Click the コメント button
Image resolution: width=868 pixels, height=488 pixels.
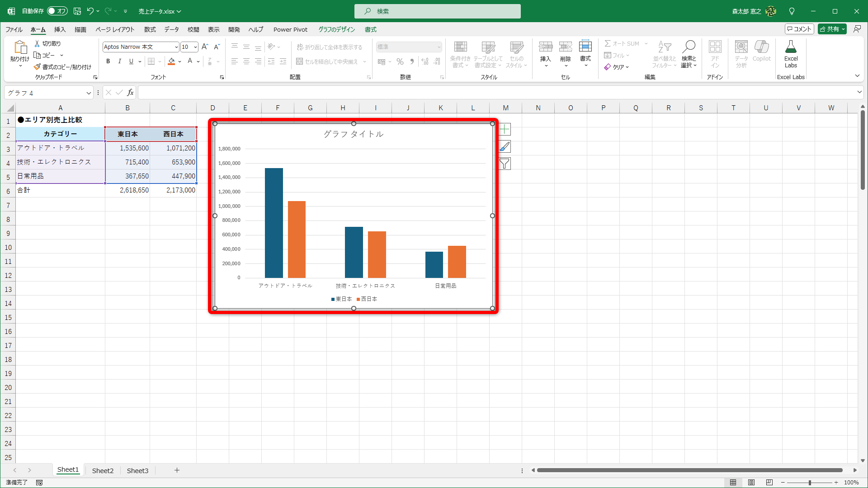(x=799, y=29)
